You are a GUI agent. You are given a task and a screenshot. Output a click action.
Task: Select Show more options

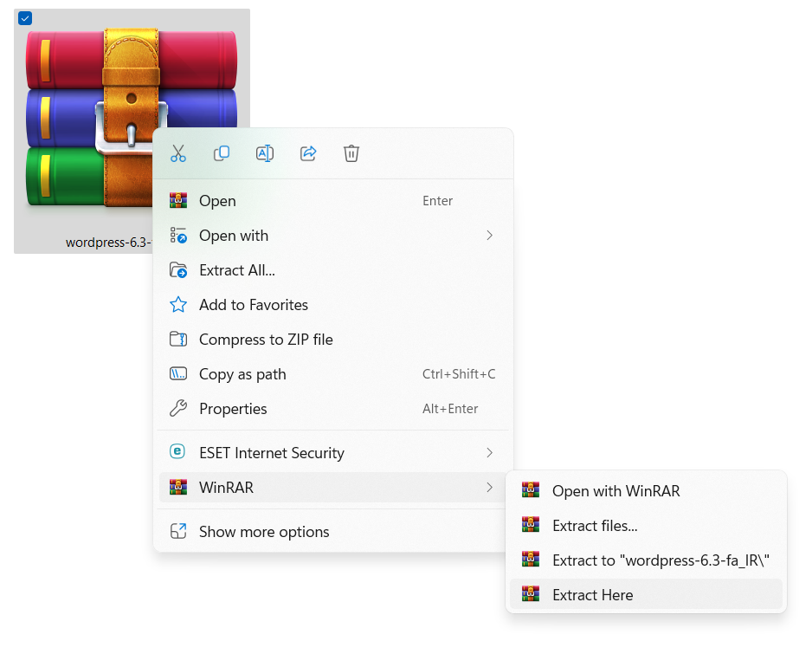(333, 532)
